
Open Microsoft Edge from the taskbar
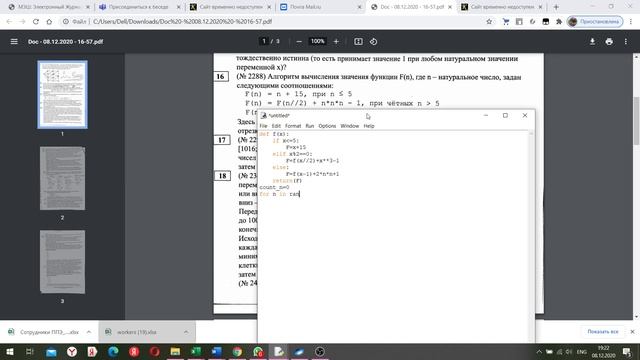tap(113, 351)
